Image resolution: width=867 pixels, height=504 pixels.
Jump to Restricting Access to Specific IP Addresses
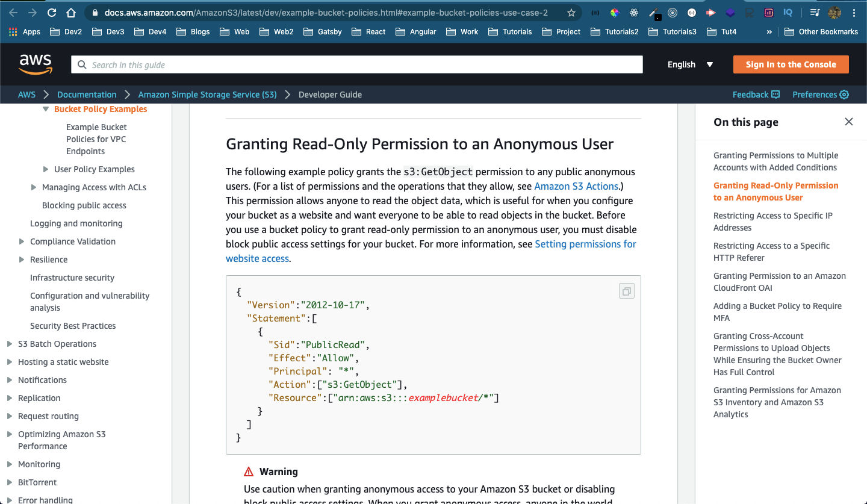pyautogui.click(x=773, y=222)
